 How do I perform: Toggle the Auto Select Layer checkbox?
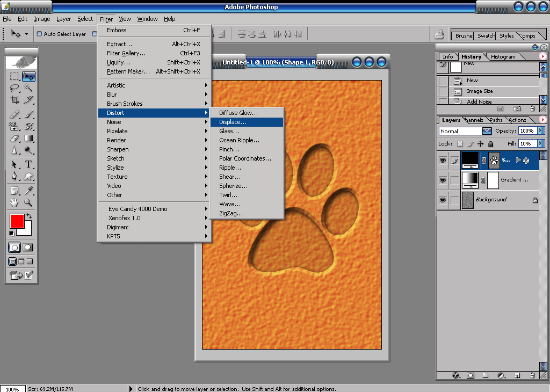39,34
